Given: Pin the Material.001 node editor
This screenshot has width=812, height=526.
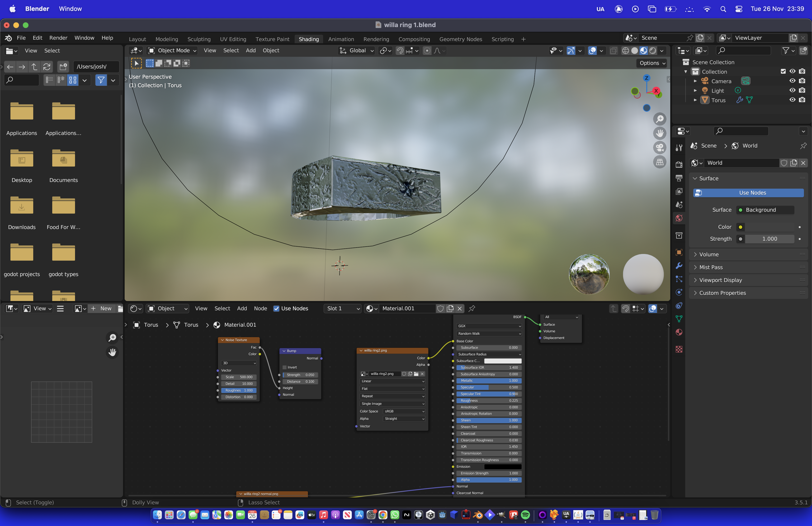Looking at the screenshot, I should [x=472, y=309].
